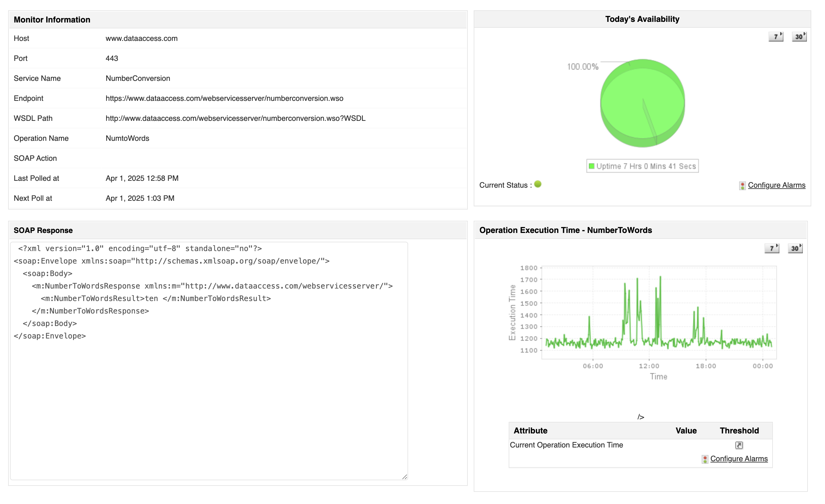
Task: Click the Monitor Information panel header
Action: pos(52,20)
